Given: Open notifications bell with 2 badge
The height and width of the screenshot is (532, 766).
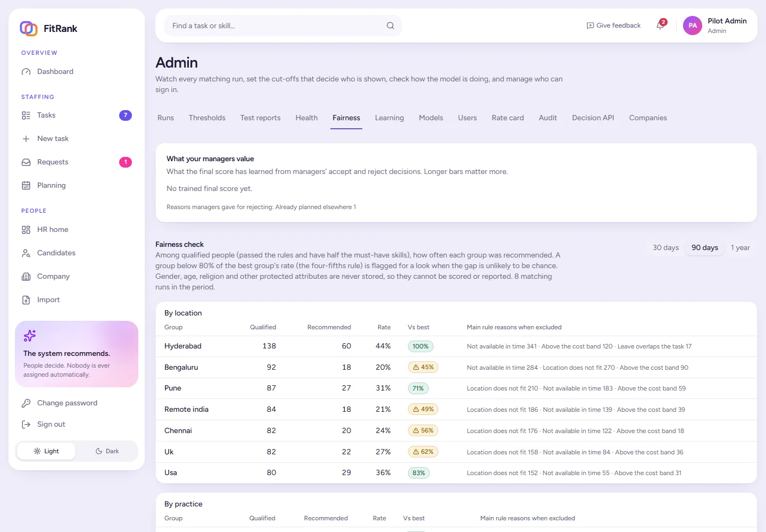Looking at the screenshot, I should [x=661, y=25].
